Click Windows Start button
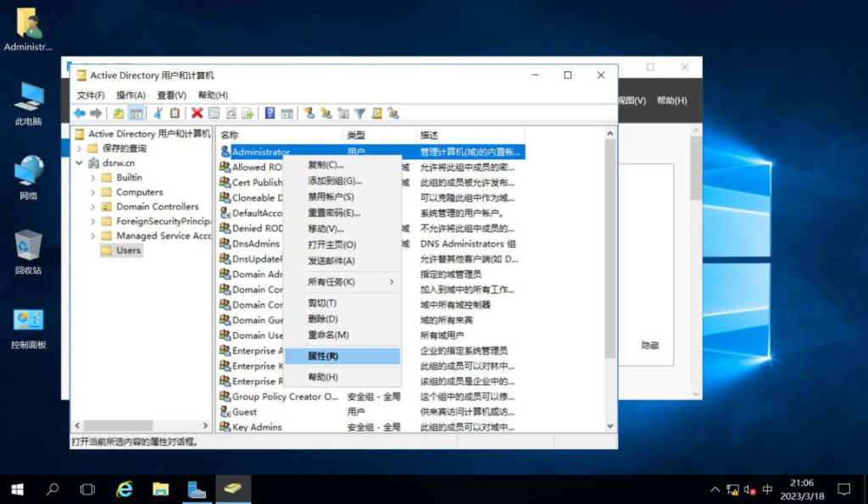Screen dimensions: 868x504 tap(17, 490)
